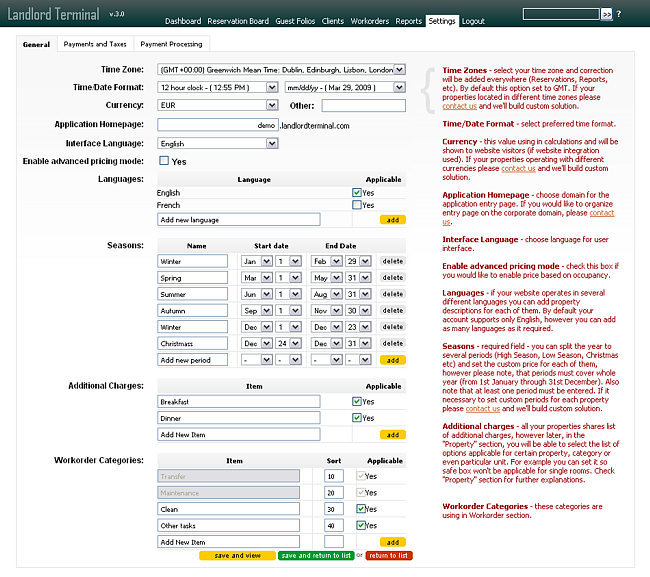Switch to Payments and Taxes tab

95,44
